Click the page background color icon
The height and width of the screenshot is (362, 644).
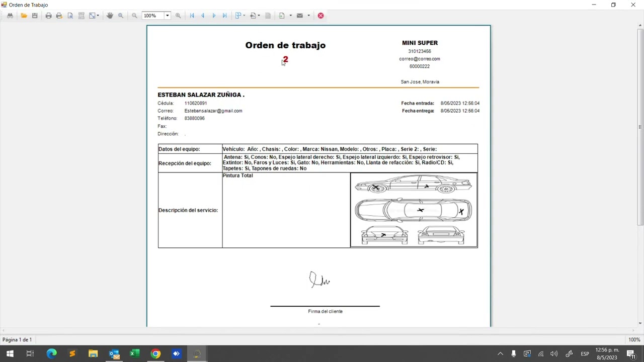253,16
